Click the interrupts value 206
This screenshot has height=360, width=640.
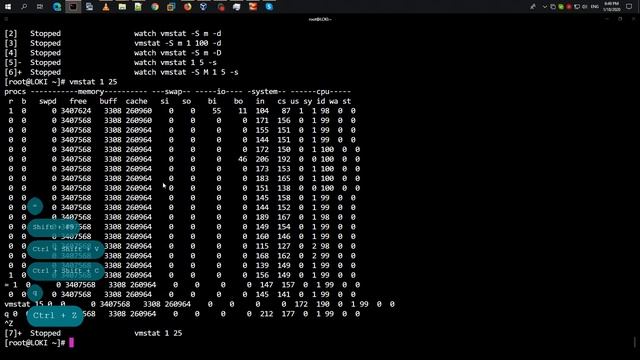262,159
